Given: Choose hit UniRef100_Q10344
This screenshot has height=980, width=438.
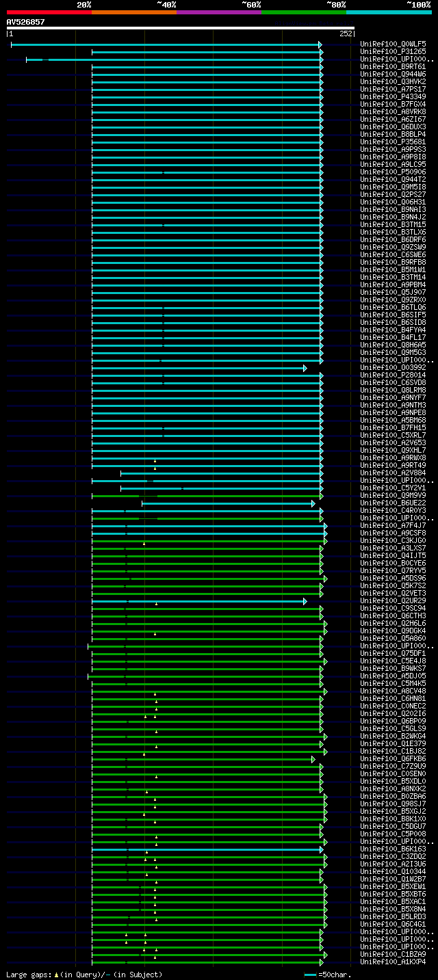Looking at the screenshot, I should [393, 872].
